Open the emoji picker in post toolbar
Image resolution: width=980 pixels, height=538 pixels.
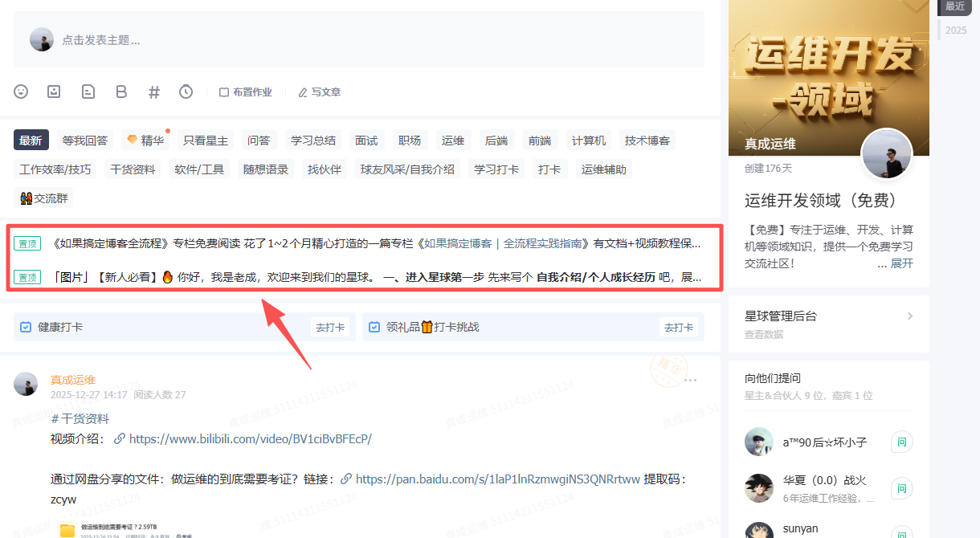pos(22,92)
